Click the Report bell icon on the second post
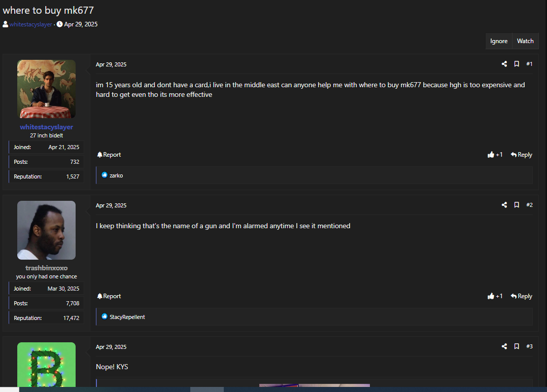 pos(100,296)
